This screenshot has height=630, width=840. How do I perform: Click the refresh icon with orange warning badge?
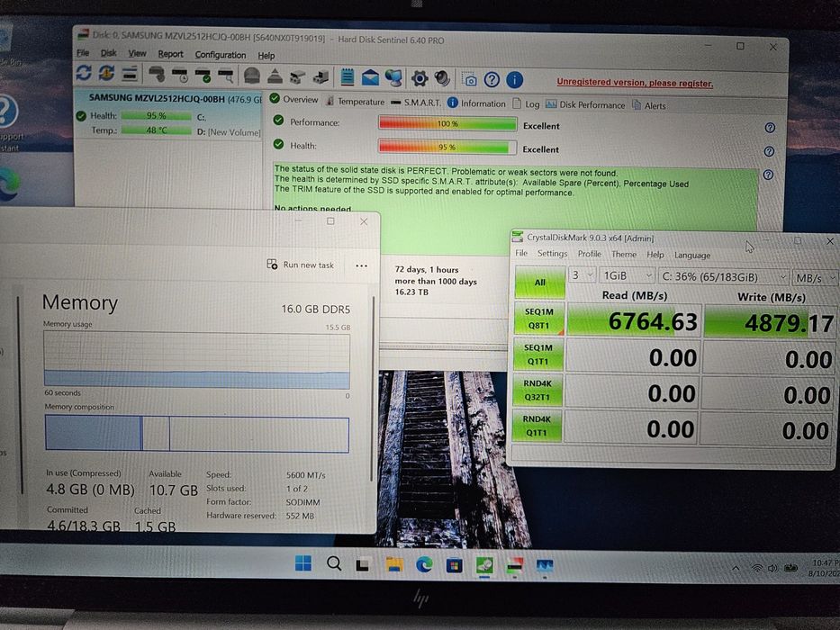click(106, 73)
